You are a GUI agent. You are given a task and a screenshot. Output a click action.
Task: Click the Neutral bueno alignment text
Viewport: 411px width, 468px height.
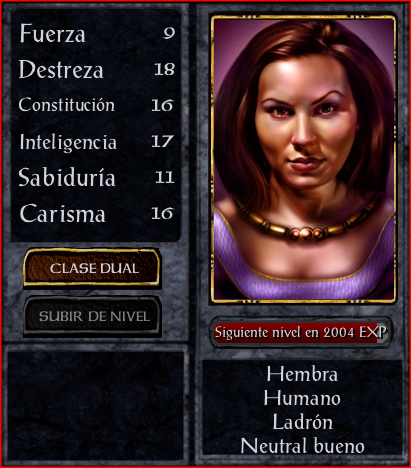click(x=302, y=446)
